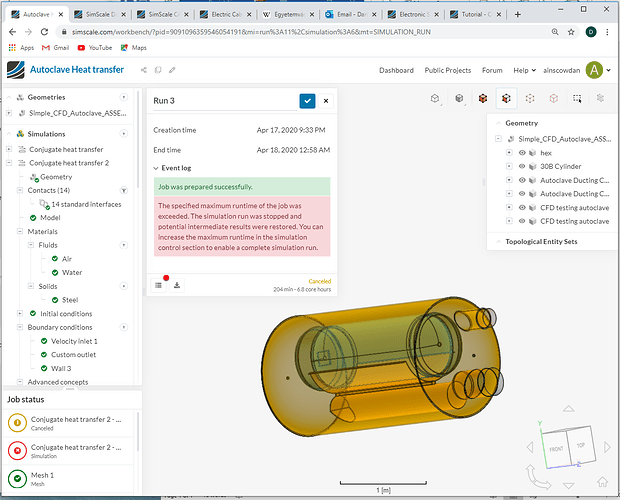The width and height of the screenshot is (620, 500).
Task: Close the Run 3 panel
Action: coord(326,101)
